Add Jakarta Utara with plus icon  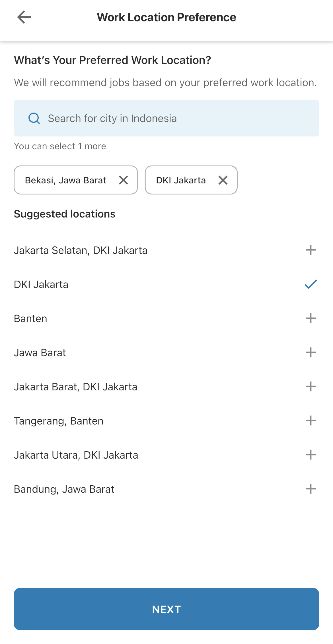click(x=311, y=455)
